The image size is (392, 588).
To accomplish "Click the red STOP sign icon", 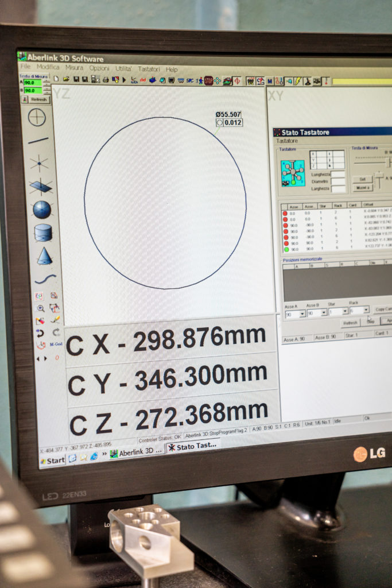I will [x=208, y=80].
